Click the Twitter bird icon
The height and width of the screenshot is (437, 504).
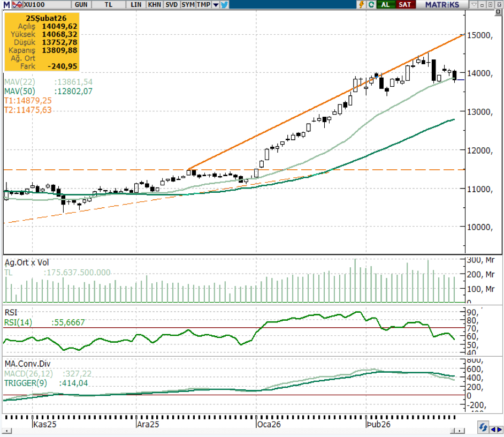pyautogui.click(x=224, y=4)
